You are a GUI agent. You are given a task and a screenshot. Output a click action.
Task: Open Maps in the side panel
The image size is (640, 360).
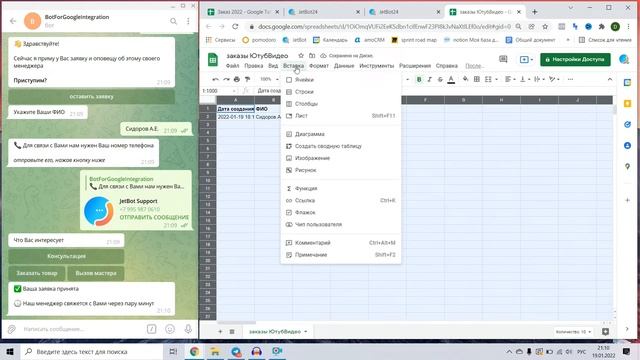[627, 166]
